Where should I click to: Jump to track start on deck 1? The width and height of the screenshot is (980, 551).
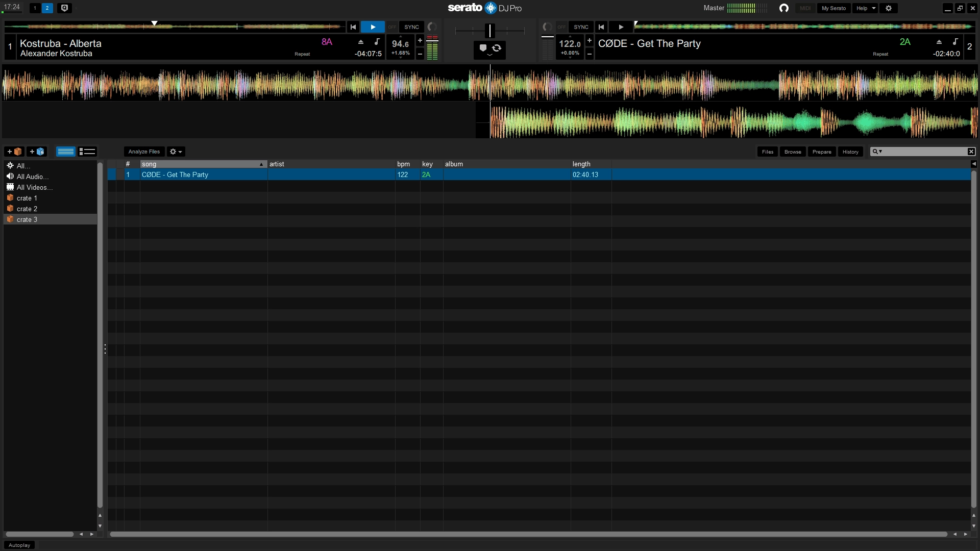click(x=353, y=27)
